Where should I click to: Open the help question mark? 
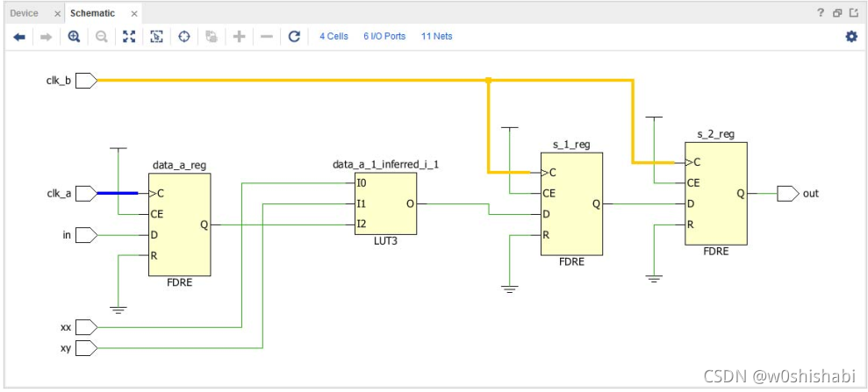point(821,13)
